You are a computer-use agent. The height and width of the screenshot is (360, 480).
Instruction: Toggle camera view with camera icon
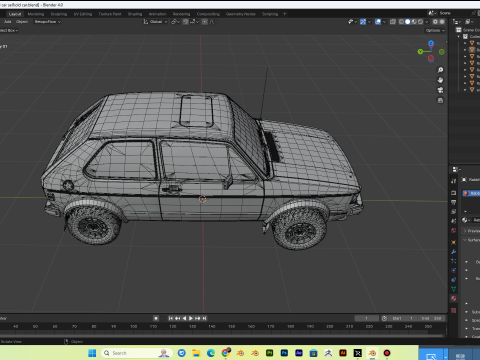pos(440,90)
